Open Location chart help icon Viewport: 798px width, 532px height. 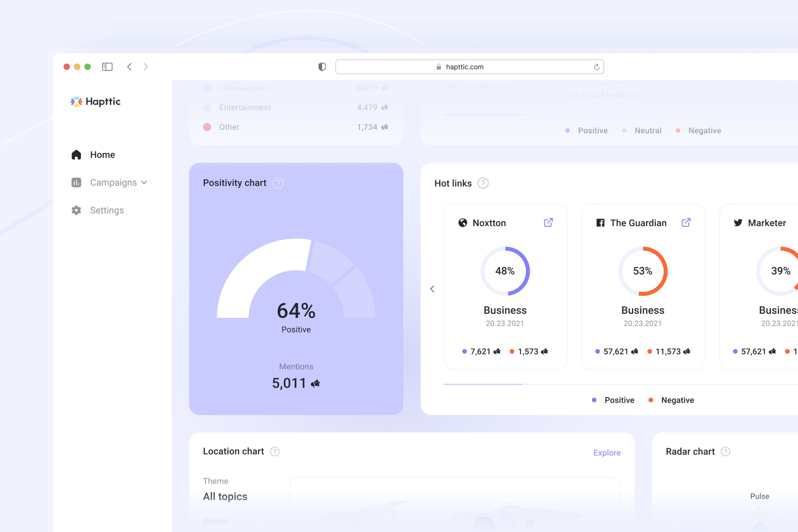point(275,452)
